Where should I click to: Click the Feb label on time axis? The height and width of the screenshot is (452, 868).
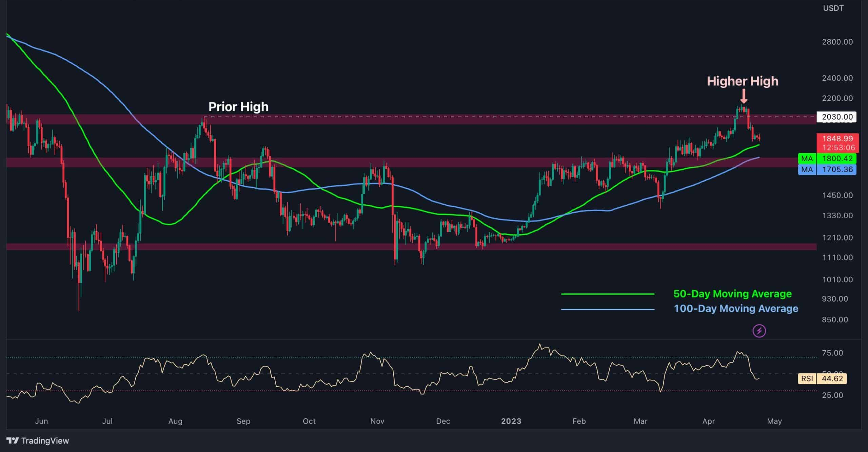tap(579, 421)
